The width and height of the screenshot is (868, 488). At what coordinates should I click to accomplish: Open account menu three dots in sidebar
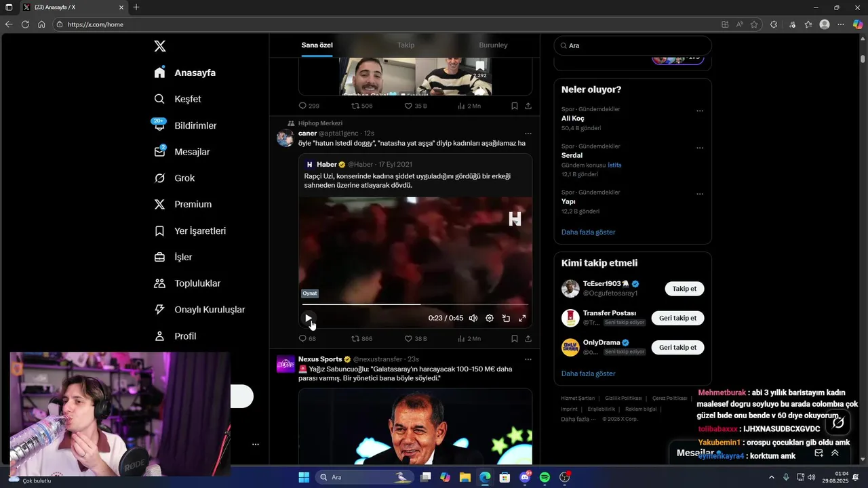(x=256, y=445)
